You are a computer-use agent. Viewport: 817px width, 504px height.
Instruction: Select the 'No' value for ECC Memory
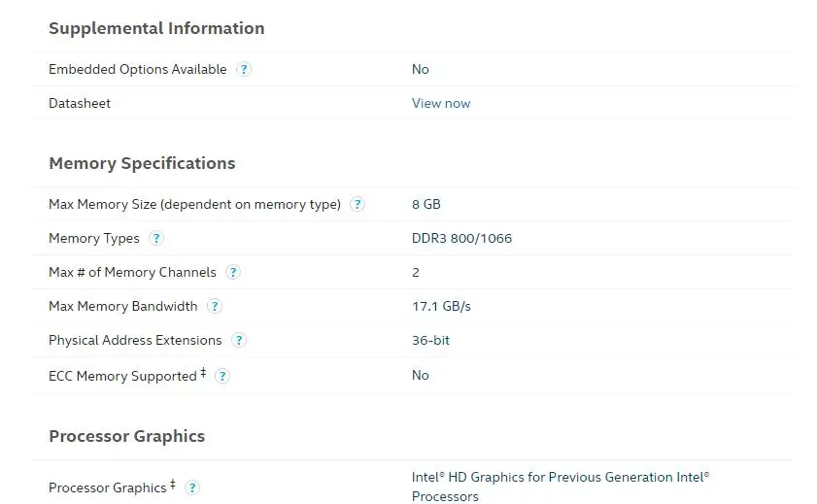420,376
